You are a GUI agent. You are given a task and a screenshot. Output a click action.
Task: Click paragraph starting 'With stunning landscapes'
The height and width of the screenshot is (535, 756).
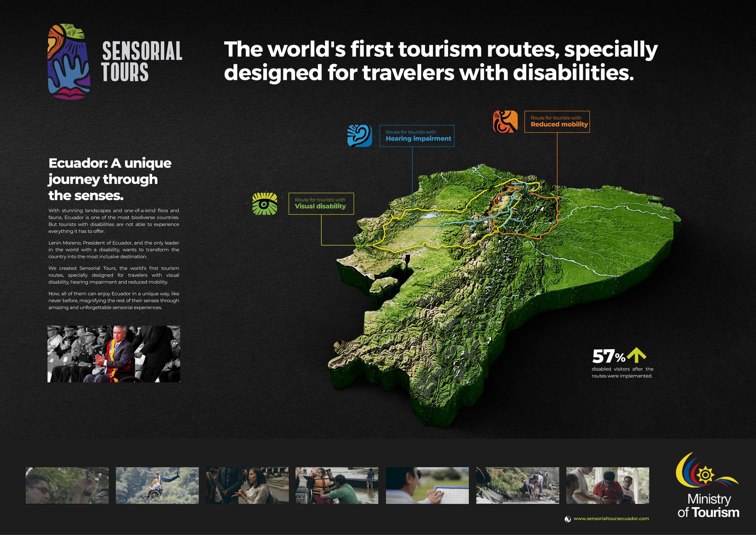(x=114, y=221)
